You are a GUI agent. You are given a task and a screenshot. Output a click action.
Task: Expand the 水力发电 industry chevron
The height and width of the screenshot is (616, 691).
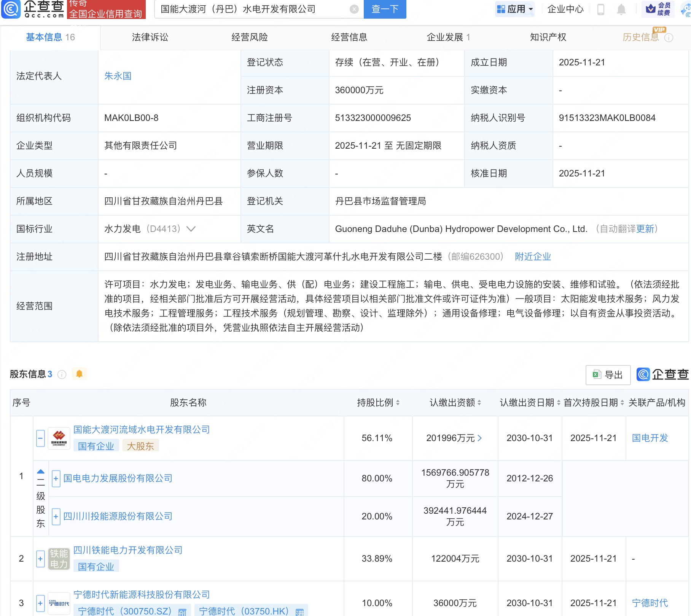191,229
